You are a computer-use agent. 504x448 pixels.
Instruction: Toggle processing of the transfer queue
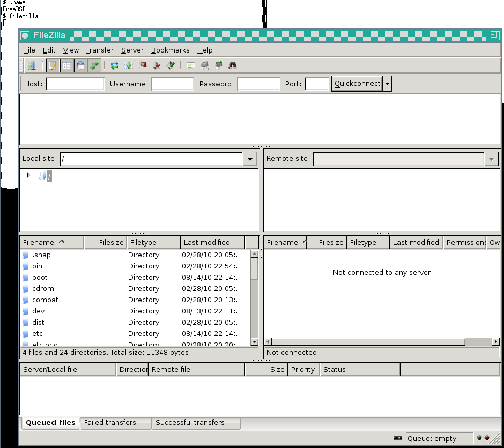tap(129, 65)
